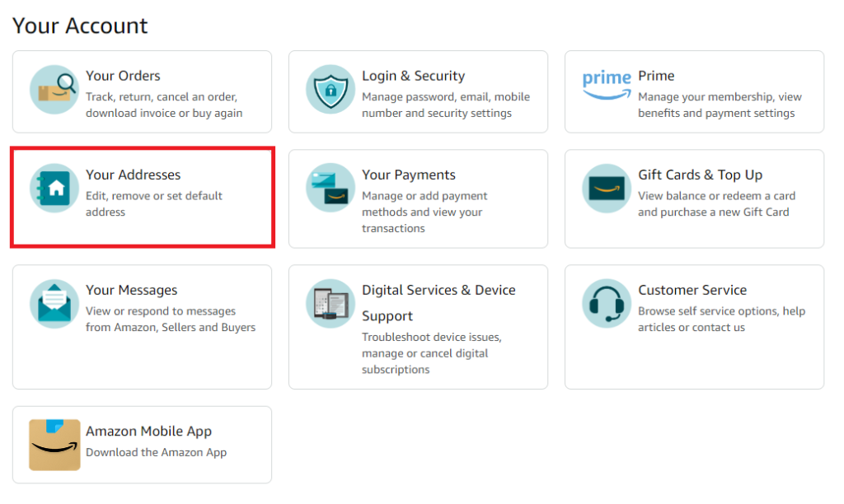Viewport: 844px width, 504px height.
Task: Click the Amazon Mobile App box icon
Action: [x=54, y=445]
